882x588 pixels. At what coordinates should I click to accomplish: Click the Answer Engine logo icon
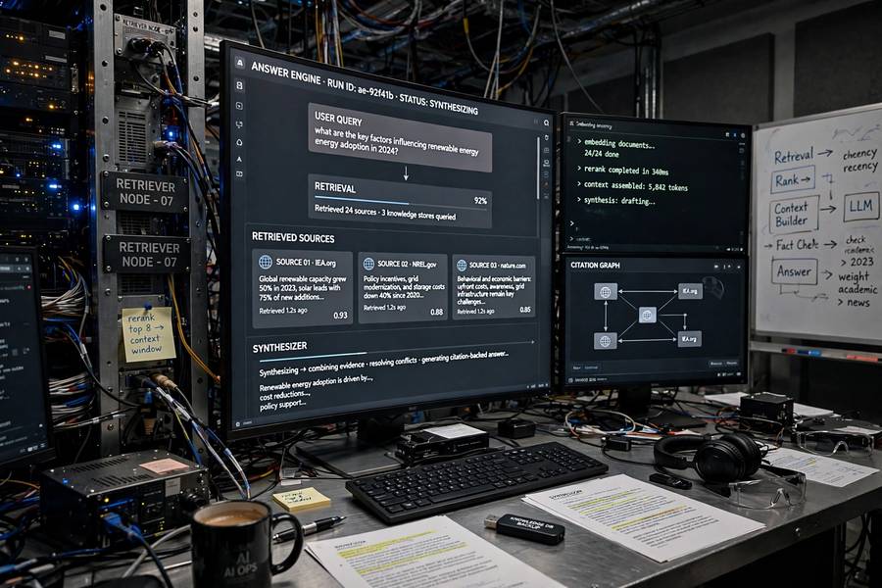coord(240,63)
